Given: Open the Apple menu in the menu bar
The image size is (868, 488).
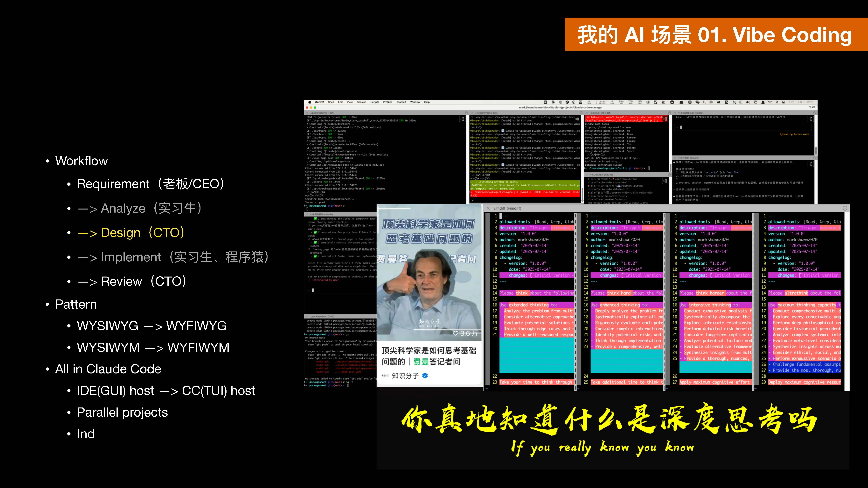Looking at the screenshot, I should (310, 102).
